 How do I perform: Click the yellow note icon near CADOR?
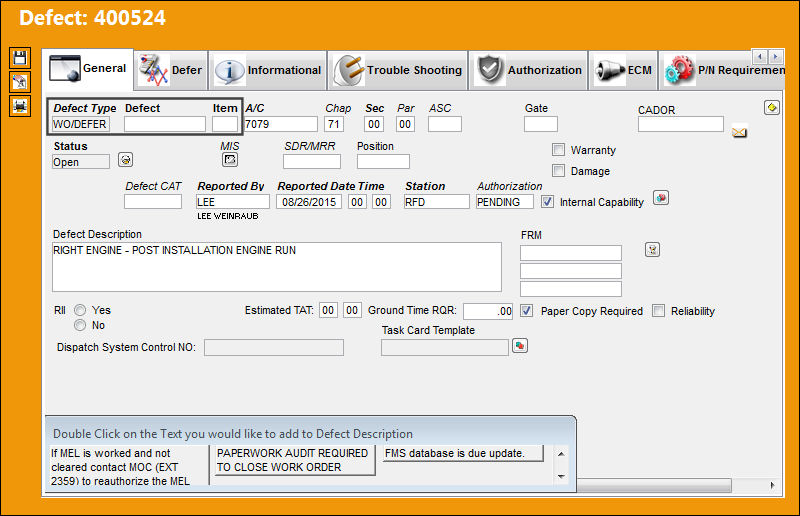pyautogui.click(x=771, y=107)
